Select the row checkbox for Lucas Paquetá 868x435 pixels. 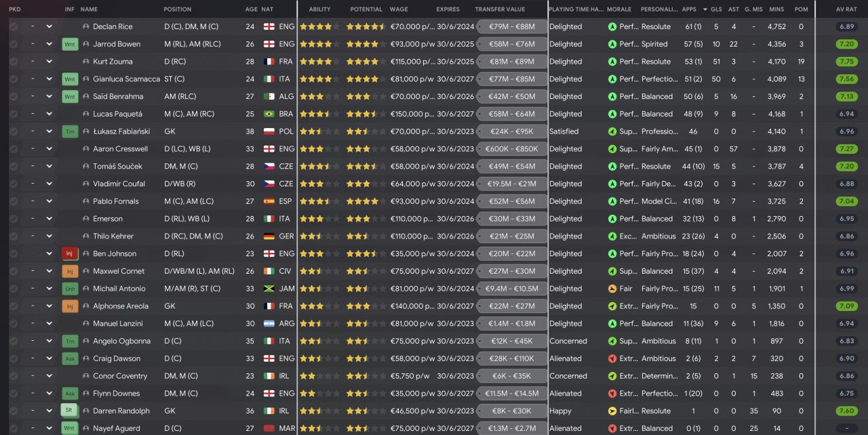tap(14, 114)
